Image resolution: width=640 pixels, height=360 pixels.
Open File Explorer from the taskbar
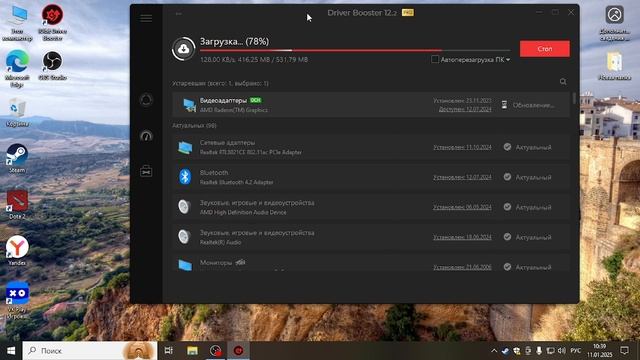click(192, 351)
